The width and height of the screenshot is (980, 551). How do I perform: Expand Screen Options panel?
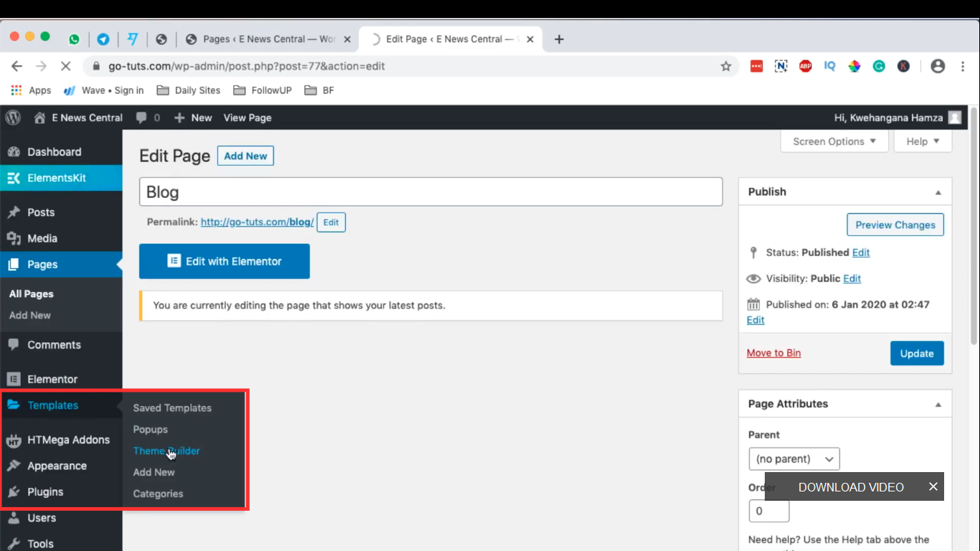[834, 141]
